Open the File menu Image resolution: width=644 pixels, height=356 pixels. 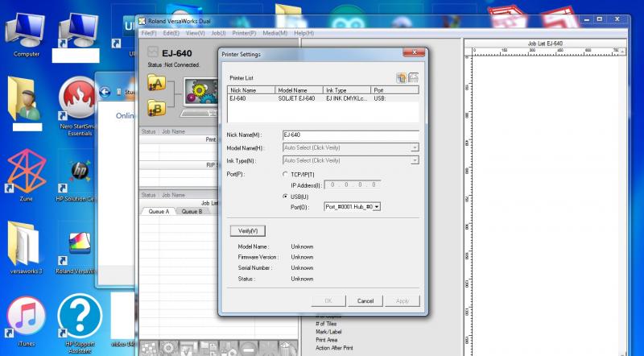click(x=149, y=33)
